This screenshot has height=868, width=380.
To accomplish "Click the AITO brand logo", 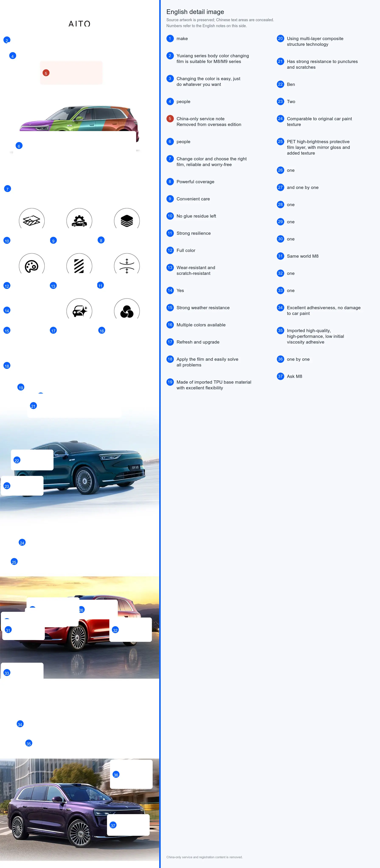I will (x=79, y=24).
